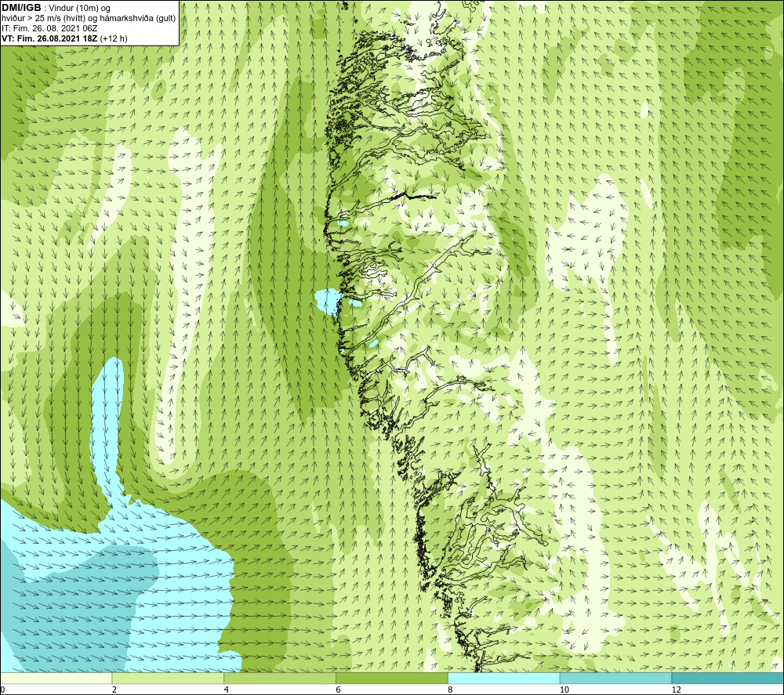Click the 'DMI/IGB' title text
This screenshot has width=784, height=695.
pos(21,8)
